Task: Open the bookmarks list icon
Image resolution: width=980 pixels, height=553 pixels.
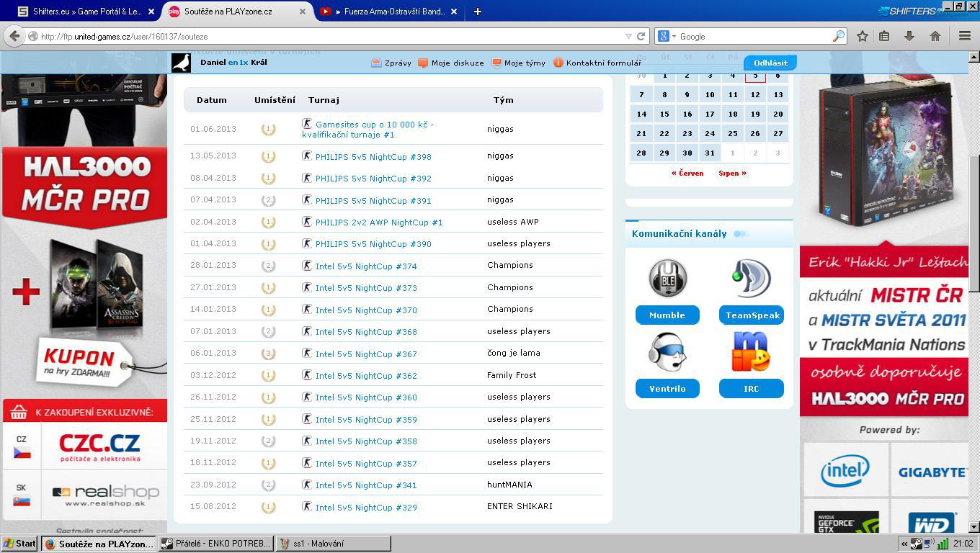Action: pyautogui.click(x=884, y=36)
